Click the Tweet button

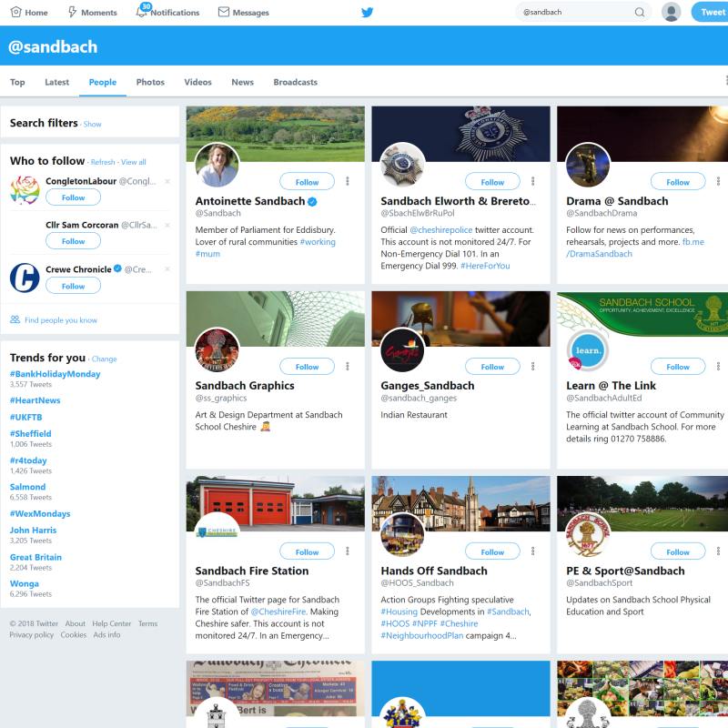point(711,12)
